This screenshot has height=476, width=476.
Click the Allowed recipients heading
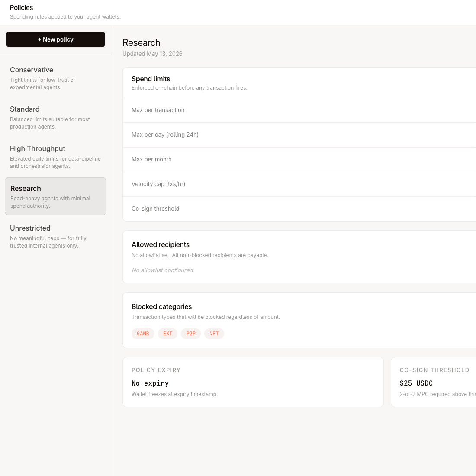[161, 244]
